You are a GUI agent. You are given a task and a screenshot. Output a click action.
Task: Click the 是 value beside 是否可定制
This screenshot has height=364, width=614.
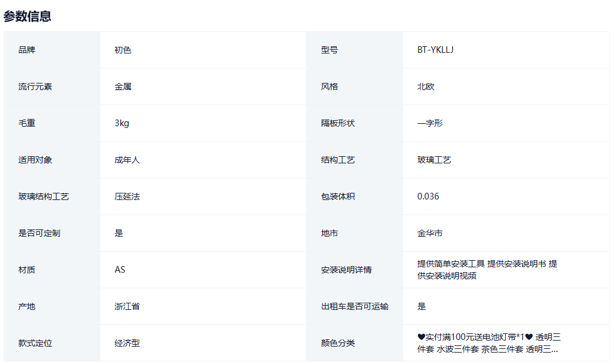118,233
